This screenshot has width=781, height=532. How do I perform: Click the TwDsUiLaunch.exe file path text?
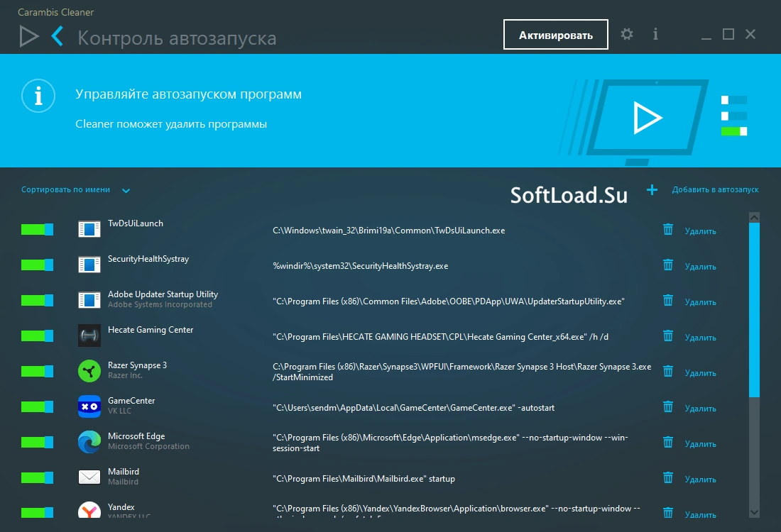tap(389, 231)
